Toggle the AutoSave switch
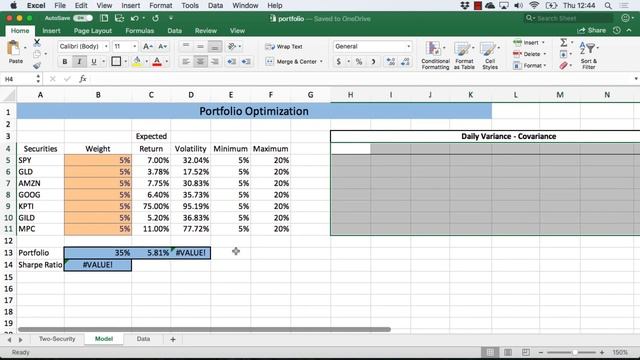The width and height of the screenshot is (640, 360). coord(83,18)
